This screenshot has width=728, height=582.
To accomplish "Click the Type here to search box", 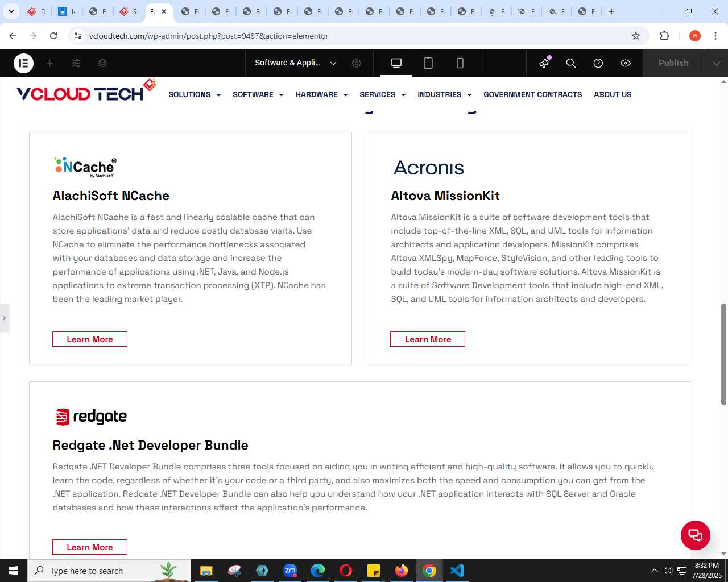I will tap(109, 571).
